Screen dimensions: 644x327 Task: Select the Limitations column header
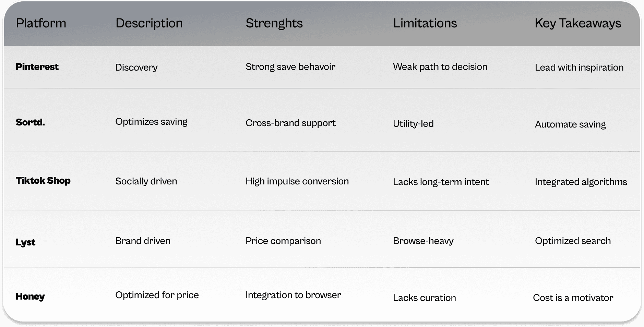(425, 23)
